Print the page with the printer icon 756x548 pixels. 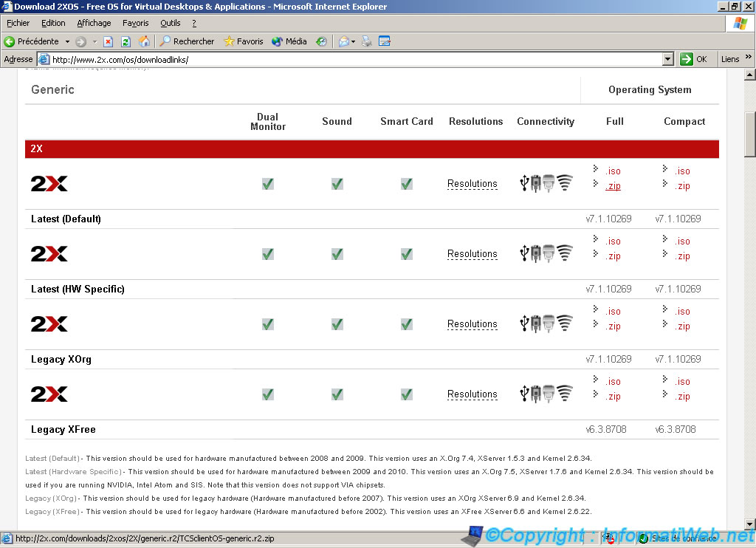click(x=367, y=41)
